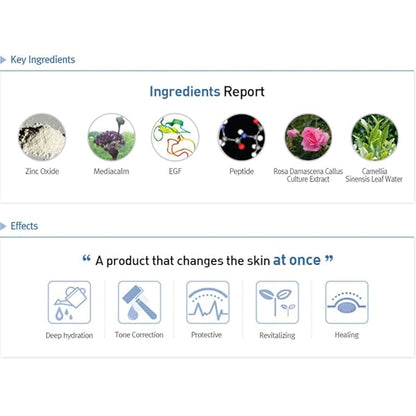Screen dimensions: 416x416
Task: Click the Peptide molecule image
Action: pos(242,137)
